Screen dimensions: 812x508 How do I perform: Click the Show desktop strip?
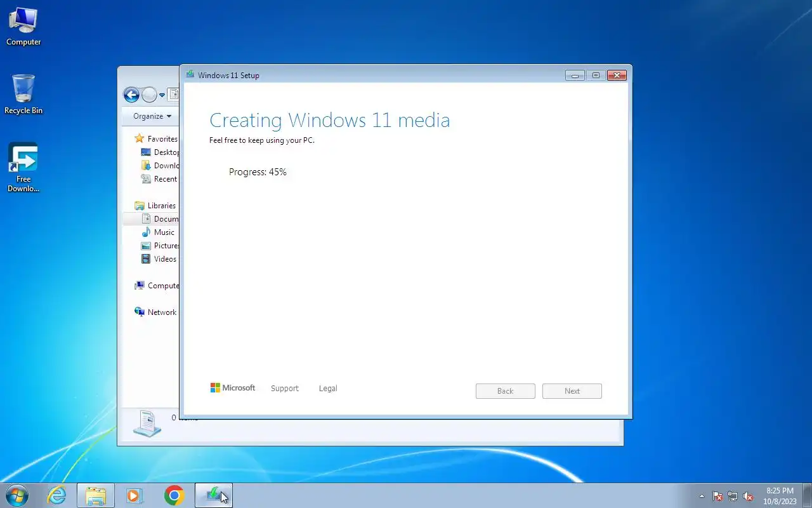tap(807, 495)
